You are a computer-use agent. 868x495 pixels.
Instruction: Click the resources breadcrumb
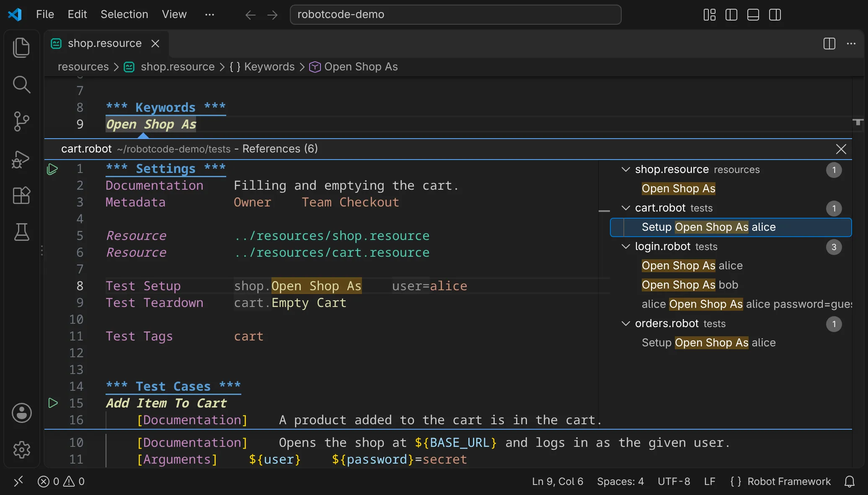tap(83, 67)
